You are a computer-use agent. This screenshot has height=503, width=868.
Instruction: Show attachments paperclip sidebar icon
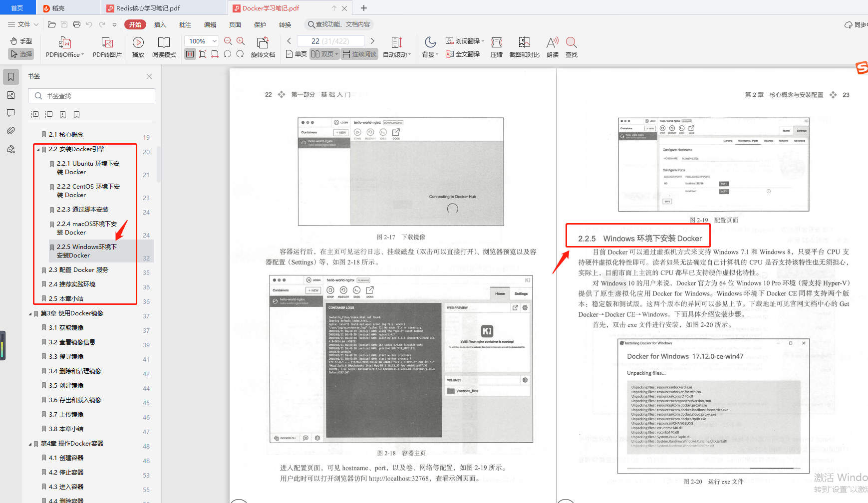pos(10,131)
